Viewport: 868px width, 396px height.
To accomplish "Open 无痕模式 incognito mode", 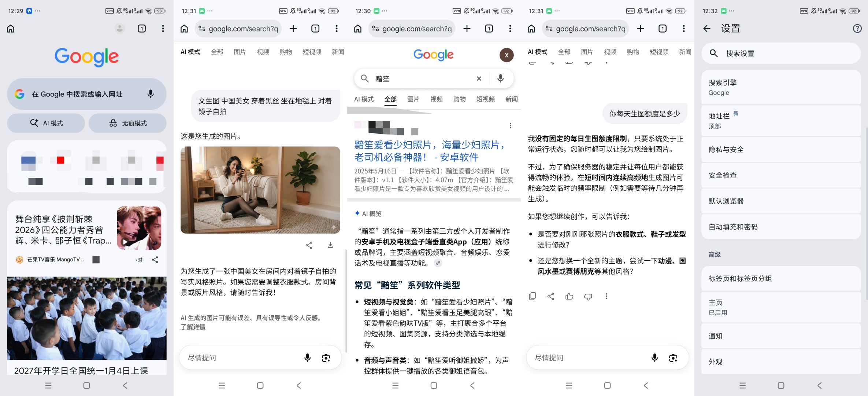I will (127, 123).
